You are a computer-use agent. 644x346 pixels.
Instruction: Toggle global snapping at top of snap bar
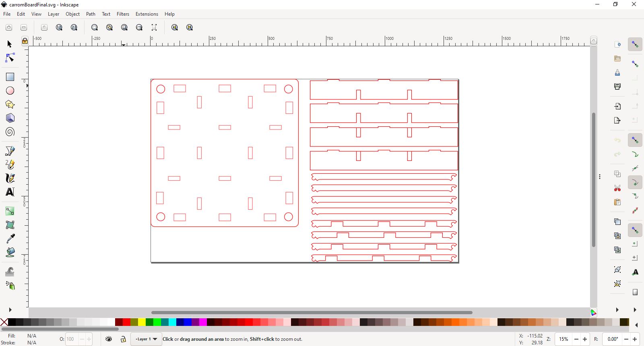coord(635,44)
